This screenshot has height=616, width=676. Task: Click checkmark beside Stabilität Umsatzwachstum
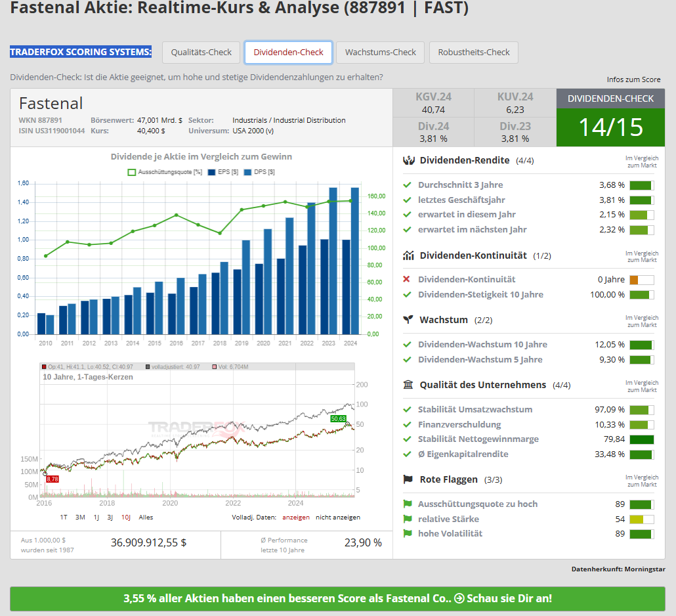click(x=407, y=409)
